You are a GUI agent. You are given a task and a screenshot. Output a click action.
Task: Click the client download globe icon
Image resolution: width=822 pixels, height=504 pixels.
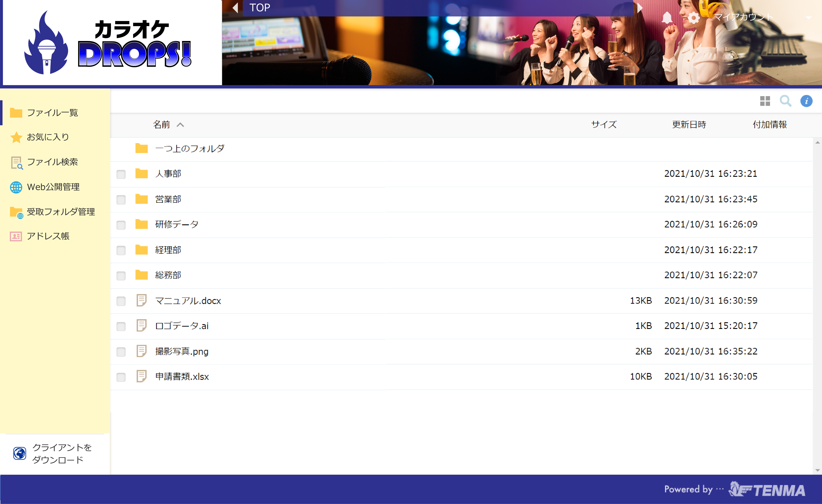pyautogui.click(x=20, y=453)
